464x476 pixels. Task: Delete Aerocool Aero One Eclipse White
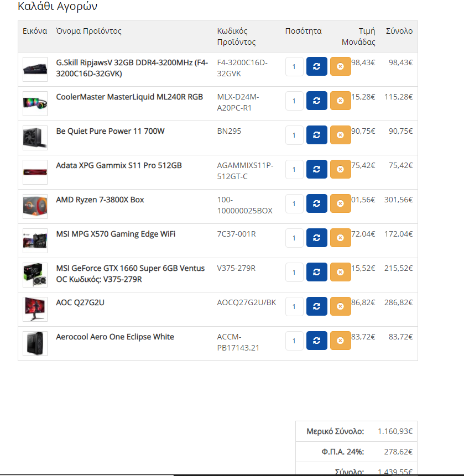click(341, 341)
